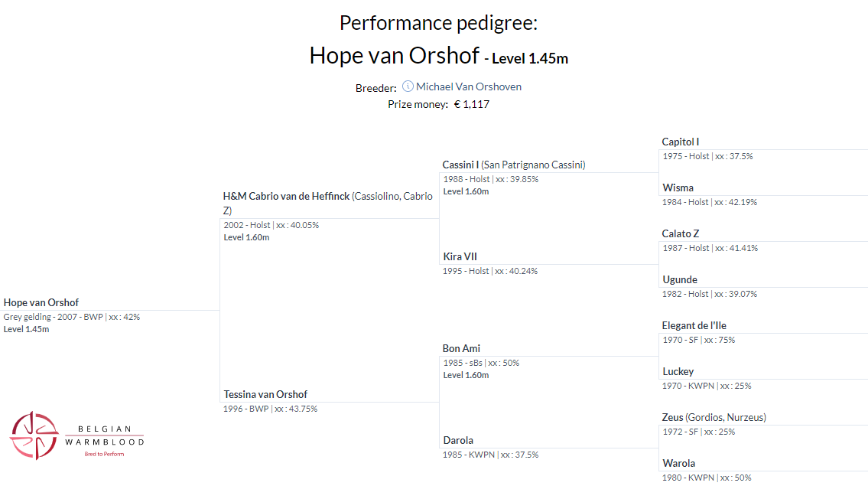The width and height of the screenshot is (868, 499).
Task: Select dam Tessina van Orshof
Action: (265, 394)
